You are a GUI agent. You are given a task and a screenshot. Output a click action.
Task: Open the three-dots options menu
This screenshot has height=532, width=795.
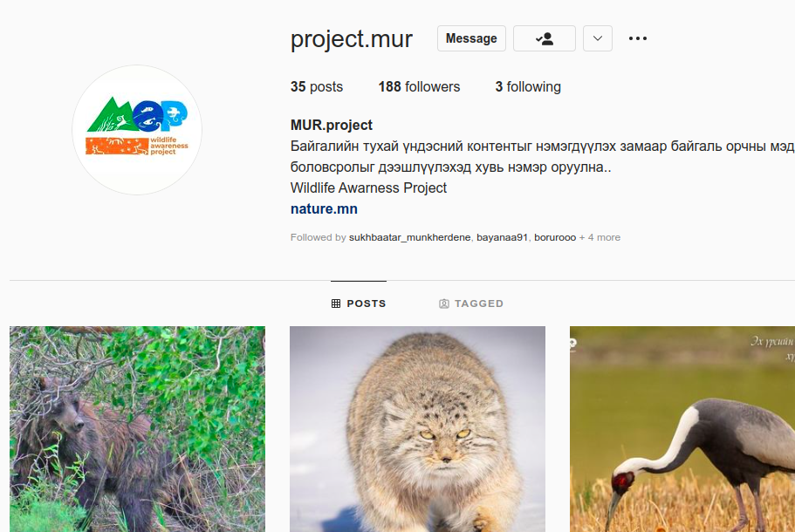[x=637, y=38]
